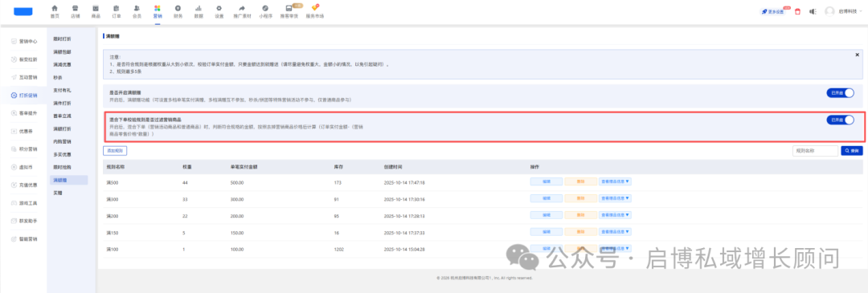Open 优惠券 in the left sidebar

pos(23,131)
